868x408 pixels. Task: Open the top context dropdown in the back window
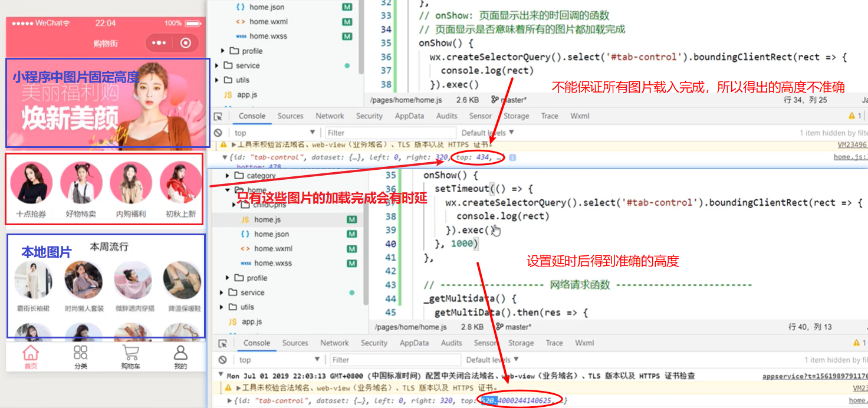275,133
